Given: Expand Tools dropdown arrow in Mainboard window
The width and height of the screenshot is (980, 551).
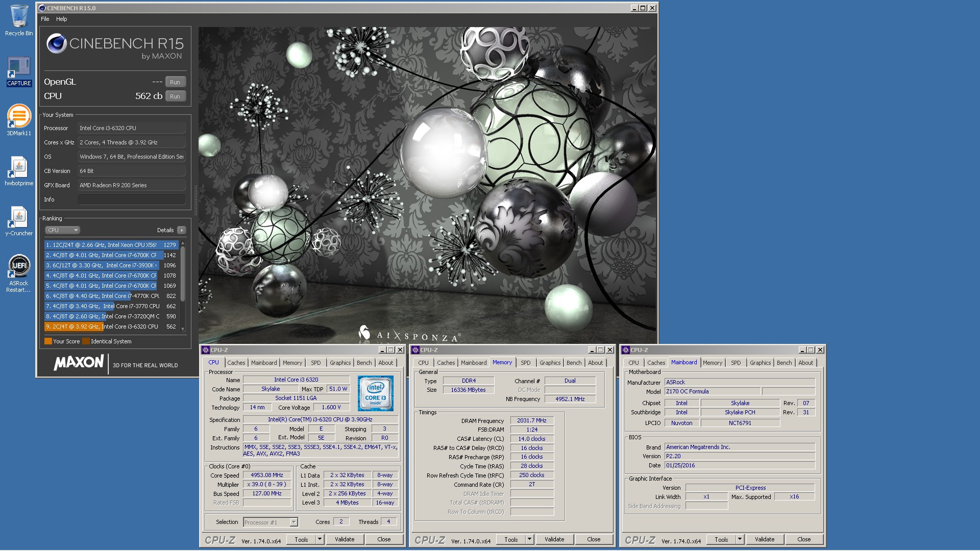Looking at the screenshot, I should point(740,539).
